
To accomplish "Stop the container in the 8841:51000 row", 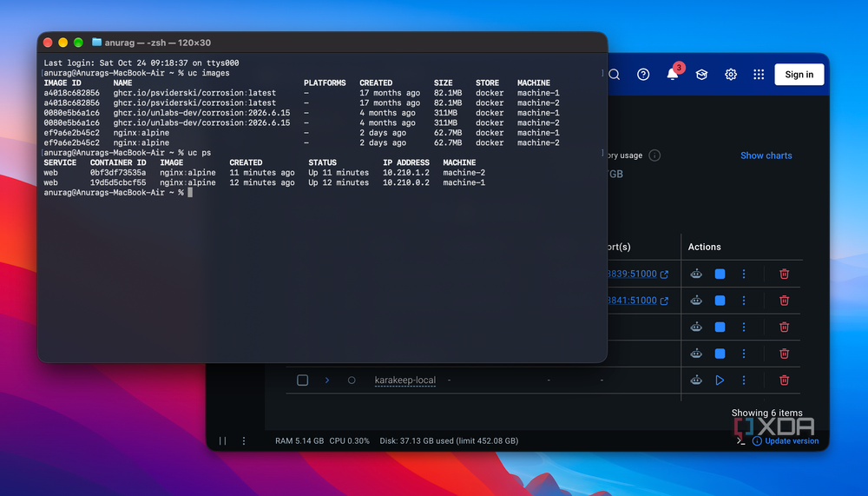I will [x=720, y=301].
